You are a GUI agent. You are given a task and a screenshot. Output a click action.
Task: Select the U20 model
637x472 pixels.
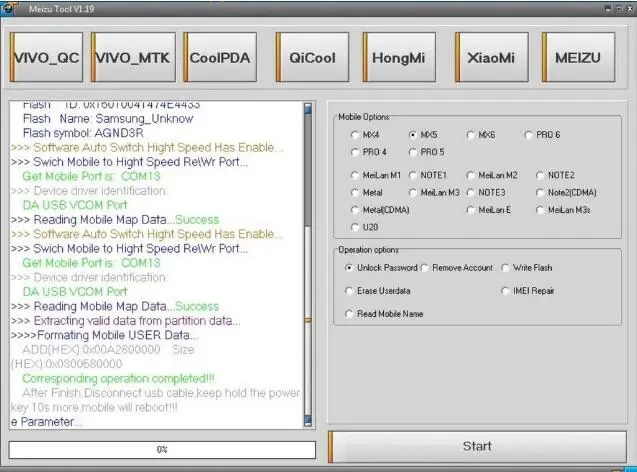(364, 227)
